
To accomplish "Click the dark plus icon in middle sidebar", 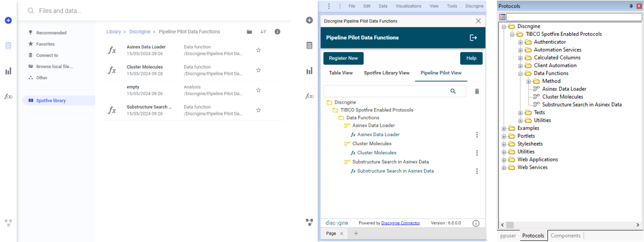I will pos(310,20).
